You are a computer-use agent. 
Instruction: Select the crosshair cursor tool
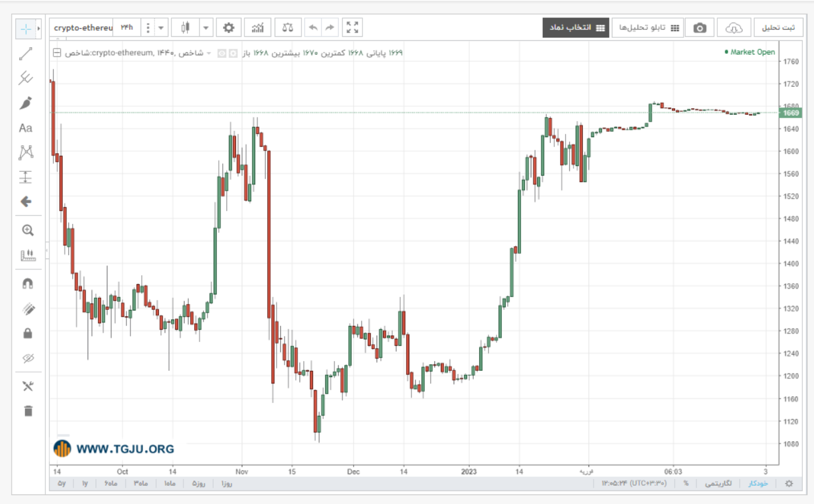[x=26, y=29]
